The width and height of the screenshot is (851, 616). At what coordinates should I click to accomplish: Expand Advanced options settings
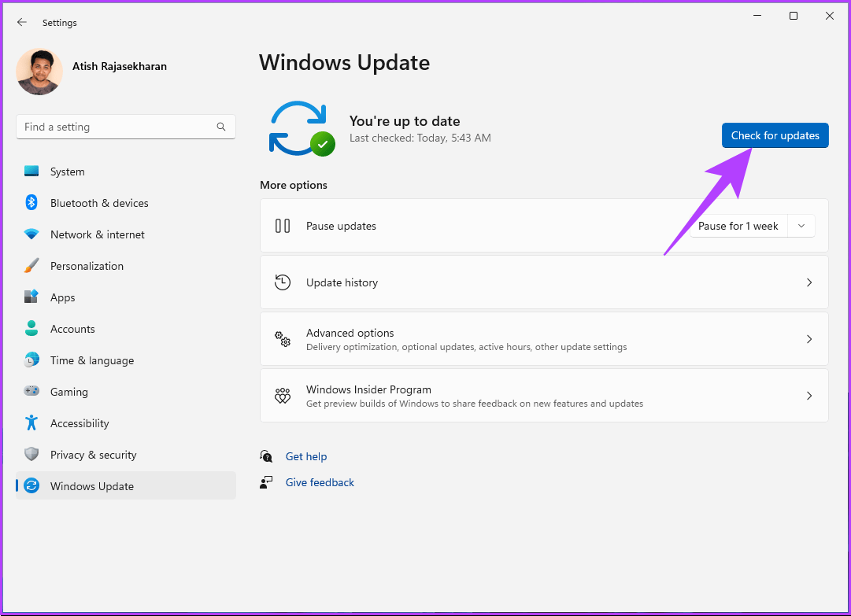tap(544, 338)
